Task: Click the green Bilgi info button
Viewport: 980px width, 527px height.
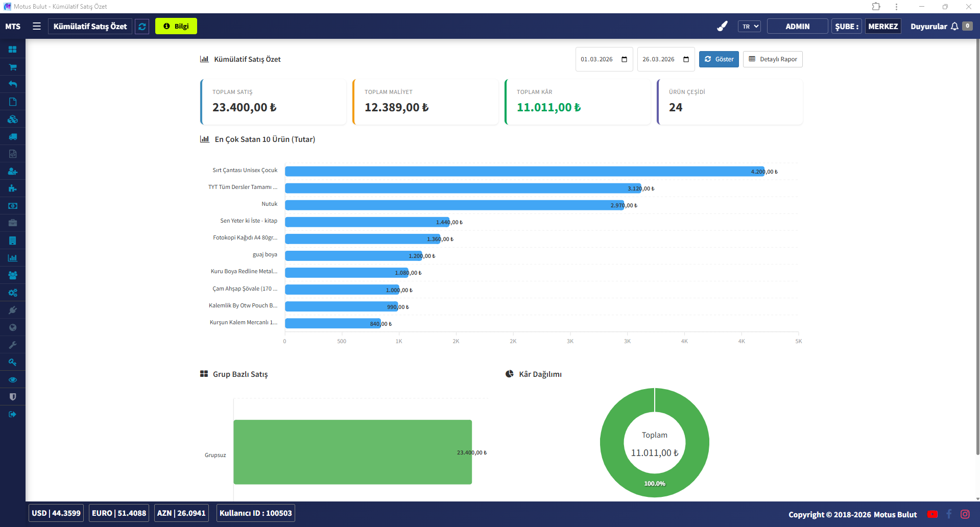Action: click(176, 26)
